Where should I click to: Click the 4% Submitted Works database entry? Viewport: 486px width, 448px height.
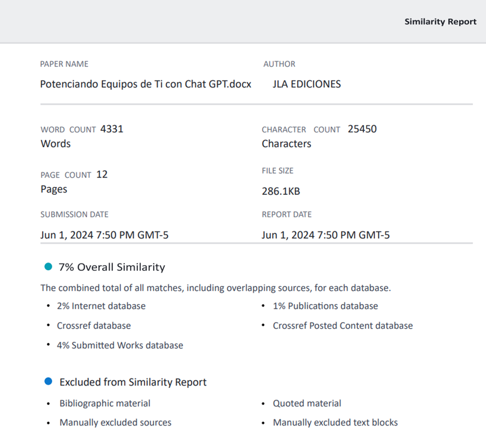[x=120, y=345]
